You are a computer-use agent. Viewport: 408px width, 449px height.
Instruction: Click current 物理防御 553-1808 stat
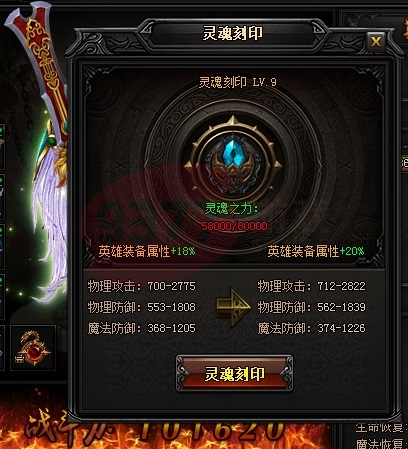pyautogui.click(x=142, y=307)
